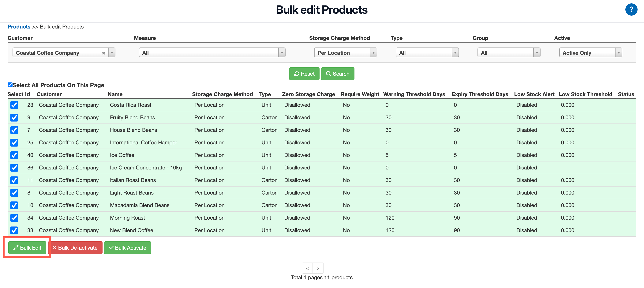The height and width of the screenshot is (288, 644).
Task: Click the Bulk Activate checkmark button
Action: 128,248
